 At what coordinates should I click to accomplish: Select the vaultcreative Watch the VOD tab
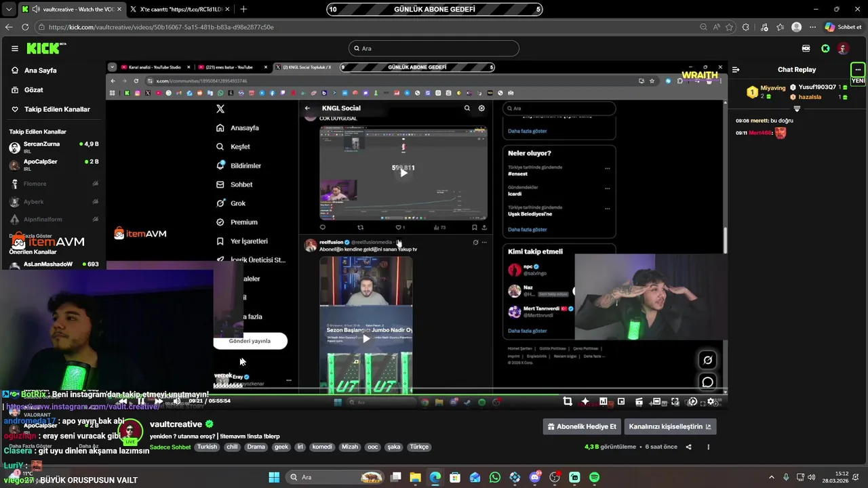pyautogui.click(x=73, y=9)
